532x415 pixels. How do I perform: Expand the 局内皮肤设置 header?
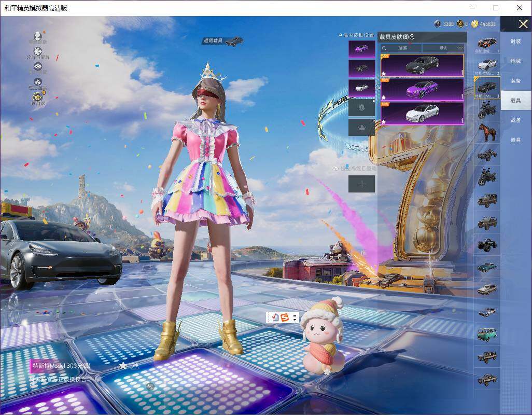356,35
